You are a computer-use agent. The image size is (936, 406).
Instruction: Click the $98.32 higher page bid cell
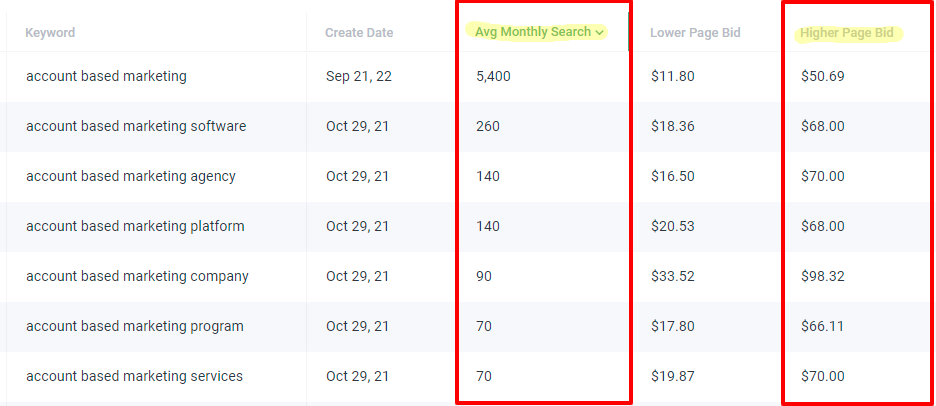(823, 277)
